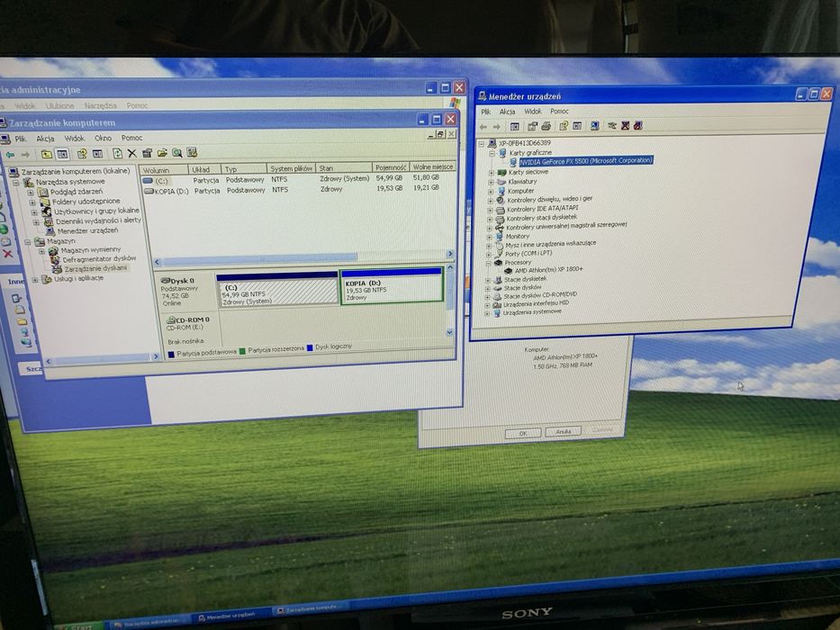Click the CD-ROM 0 drive label

pos(187,319)
